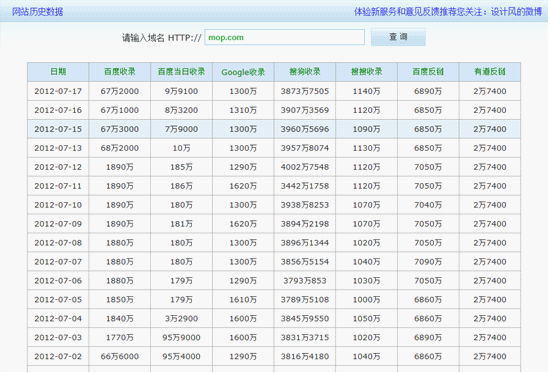Click the 7090万 cell in 2012-07-07 row
Viewport: 549px width, 373px height.
(428, 262)
